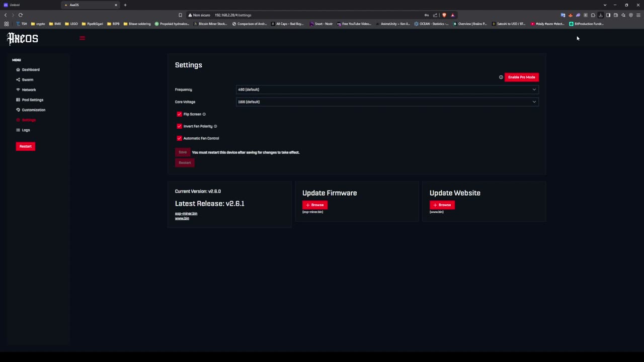Close the AxeOS browser tab
The image size is (644, 362).
pyautogui.click(x=116, y=5)
